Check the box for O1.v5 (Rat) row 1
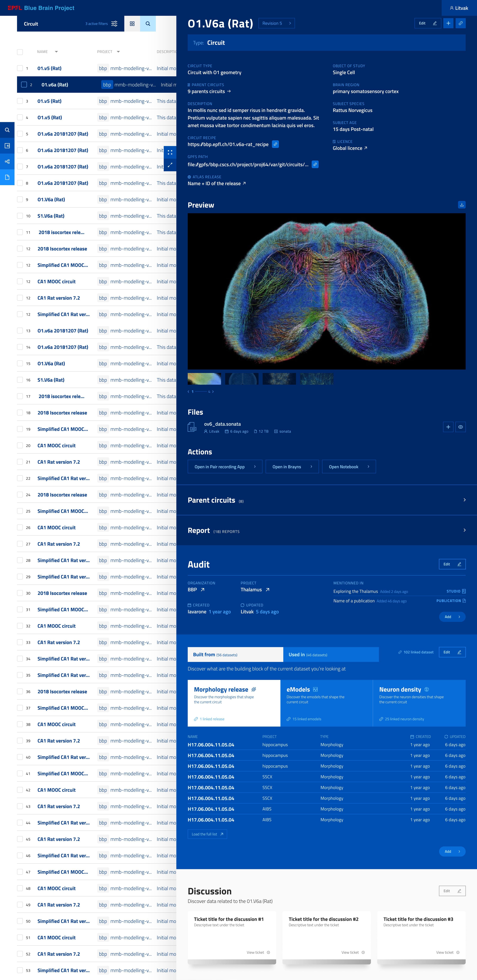 tap(20, 68)
